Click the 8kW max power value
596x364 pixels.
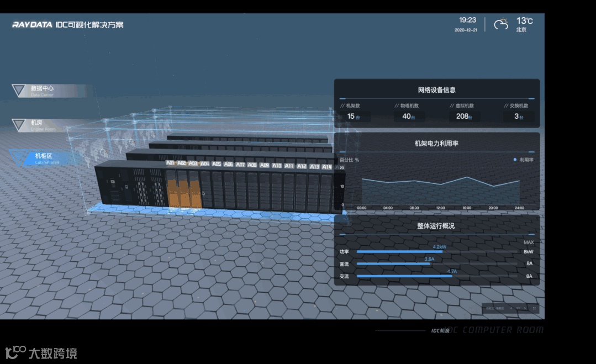(x=529, y=251)
